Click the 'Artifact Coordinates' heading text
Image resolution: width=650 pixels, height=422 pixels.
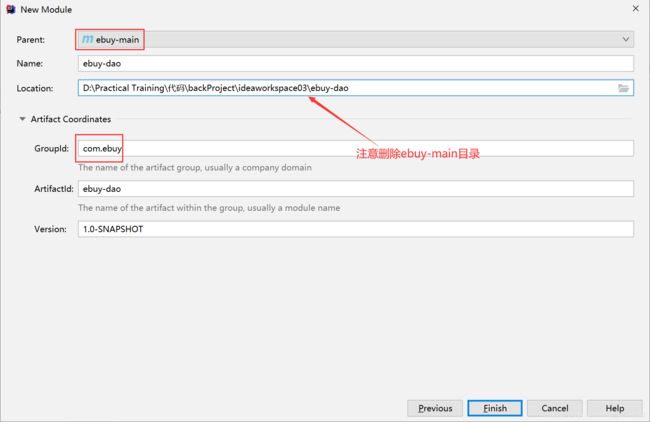[x=71, y=119]
